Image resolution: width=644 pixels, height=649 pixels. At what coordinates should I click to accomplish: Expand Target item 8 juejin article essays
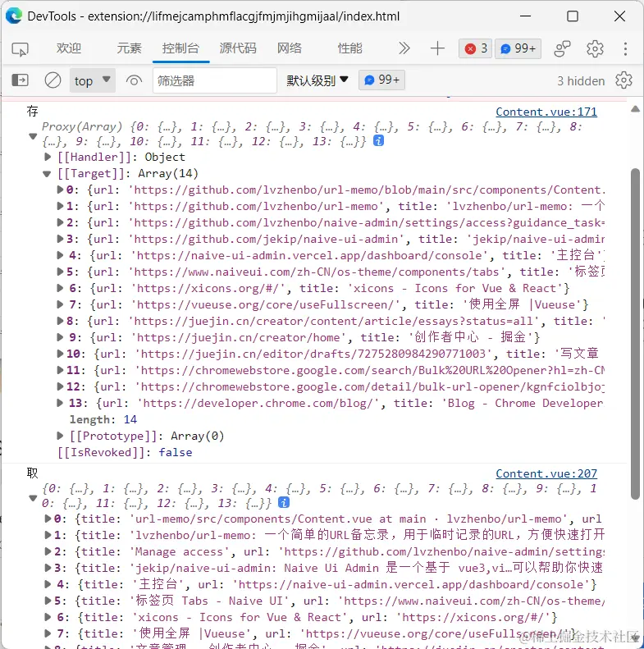tap(61, 321)
